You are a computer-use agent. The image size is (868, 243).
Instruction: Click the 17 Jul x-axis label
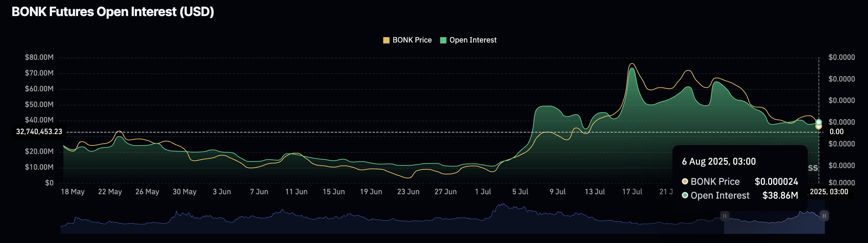(x=632, y=192)
